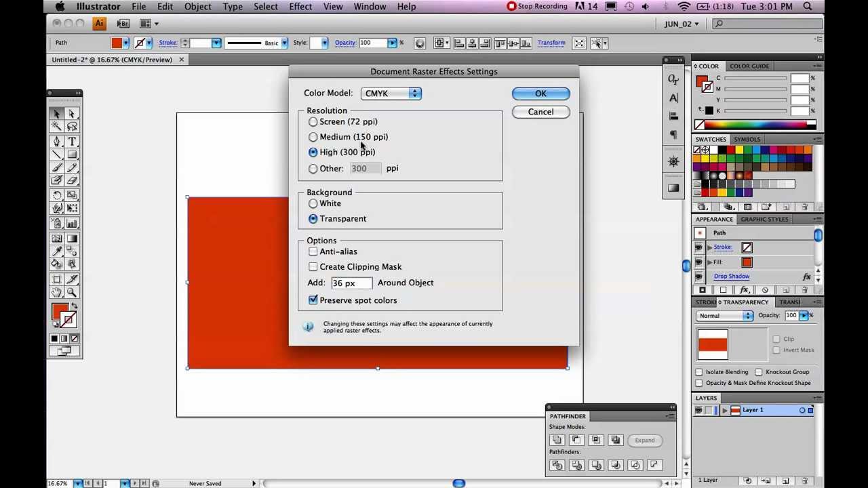This screenshot has height=488, width=868.
Task: Click the Cyan slider track in Color panel
Action: coord(755,79)
